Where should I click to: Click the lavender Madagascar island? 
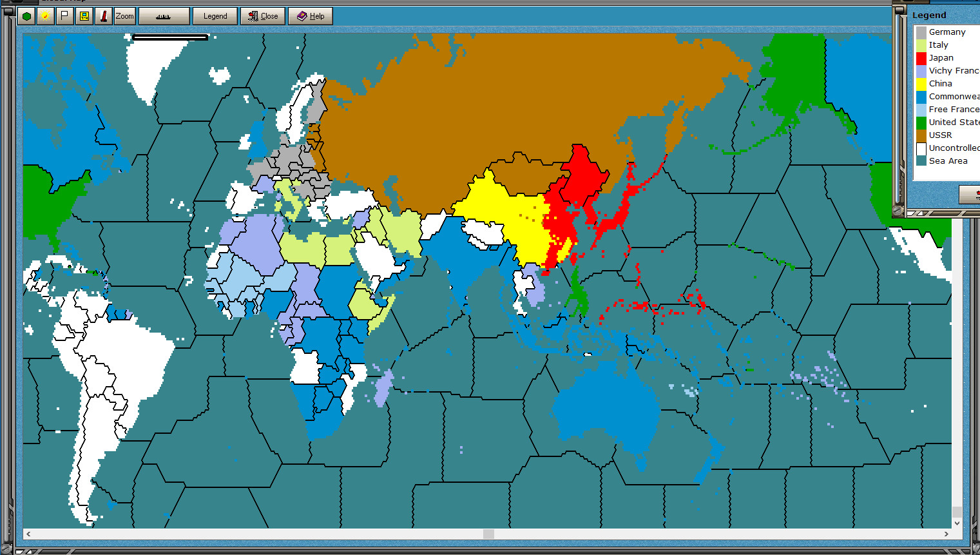click(383, 387)
